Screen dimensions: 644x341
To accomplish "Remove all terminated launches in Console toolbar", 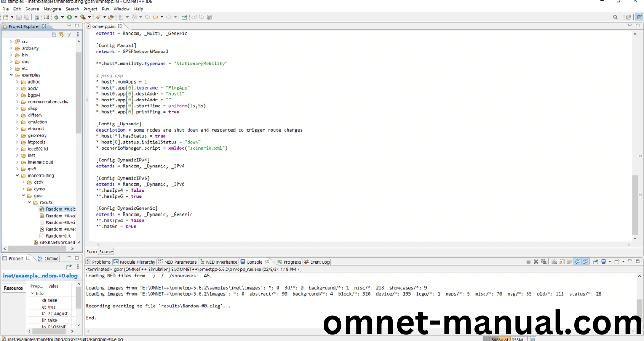I will tap(544, 261).
